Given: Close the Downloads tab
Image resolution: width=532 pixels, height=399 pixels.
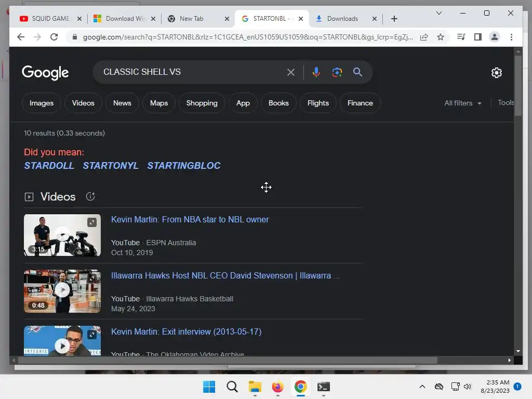Looking at the screenshot, I should coord(374,19).
